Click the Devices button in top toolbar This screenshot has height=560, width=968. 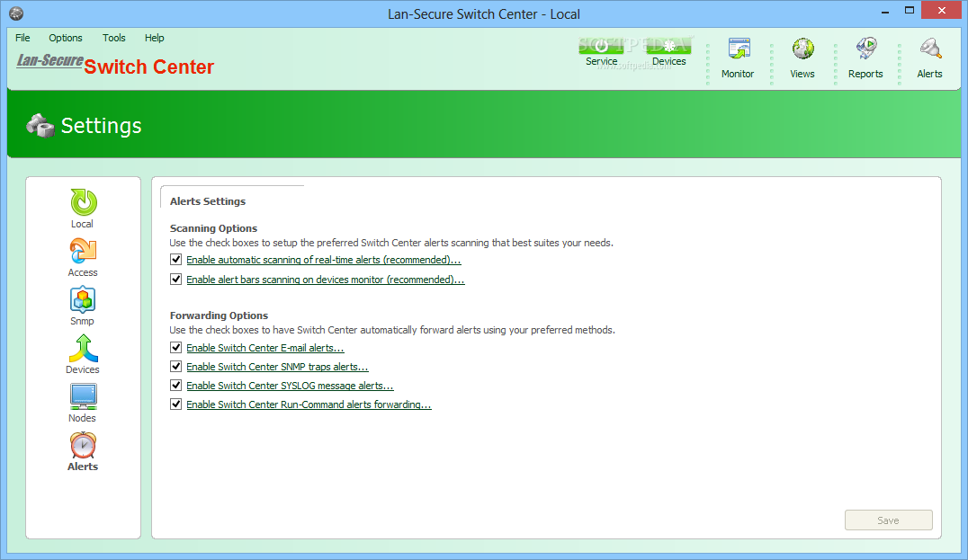(x=668, y=47)
